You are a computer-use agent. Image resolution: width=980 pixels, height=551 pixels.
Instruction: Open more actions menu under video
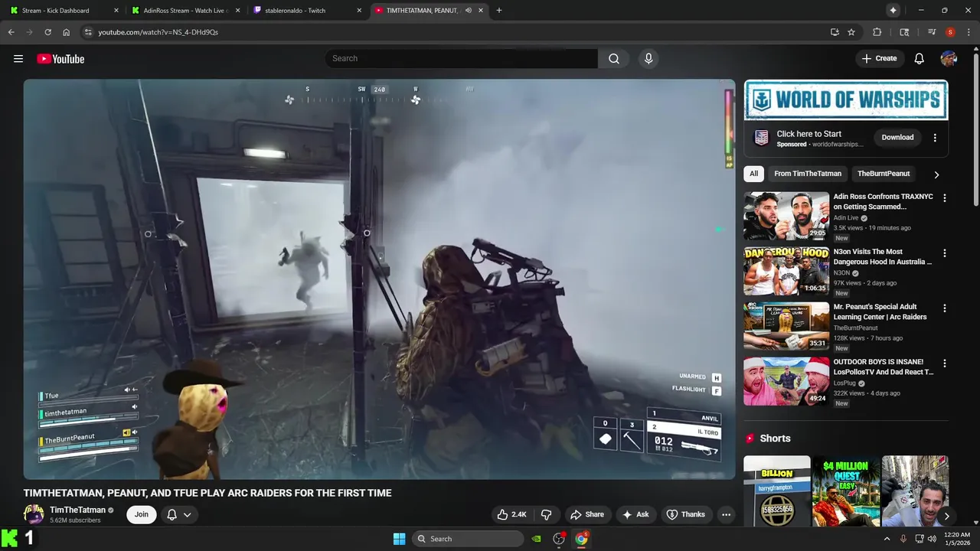(726, 514)
